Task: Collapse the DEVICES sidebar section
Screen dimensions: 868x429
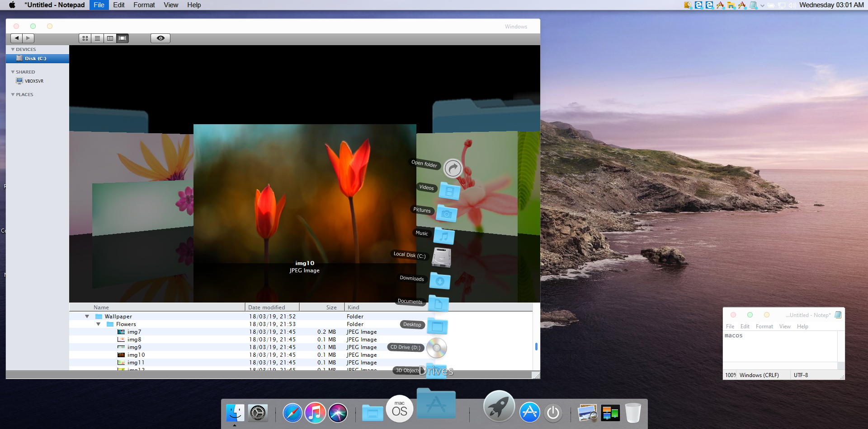Action: click(x=13, y=50)
